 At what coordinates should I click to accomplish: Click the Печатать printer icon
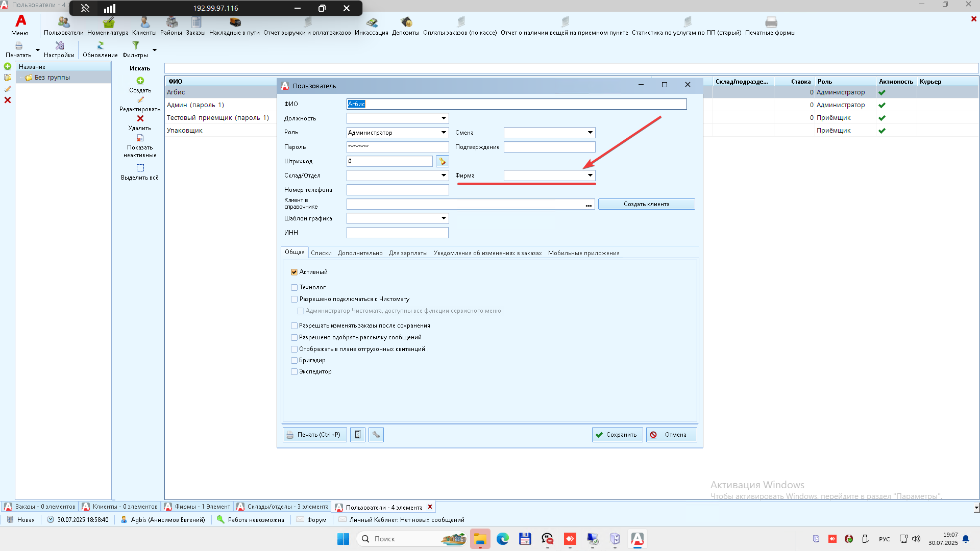tap(19, 46)
